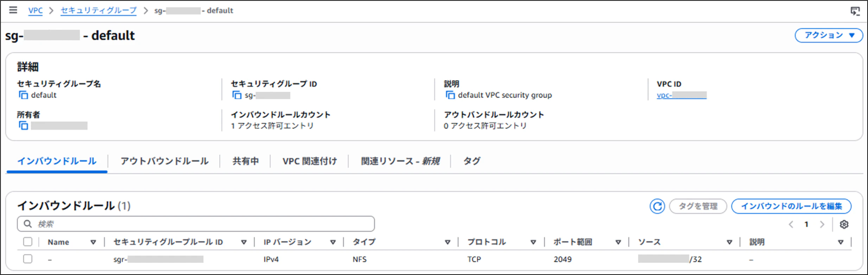Focus the inbound rules 検索 field
This screenshot has height=275, width=868.
(196, 224)
